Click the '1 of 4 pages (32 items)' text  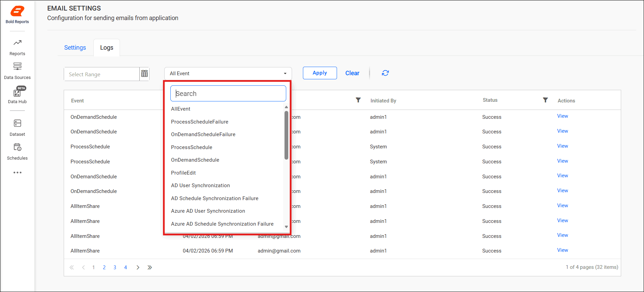[592, 267]
